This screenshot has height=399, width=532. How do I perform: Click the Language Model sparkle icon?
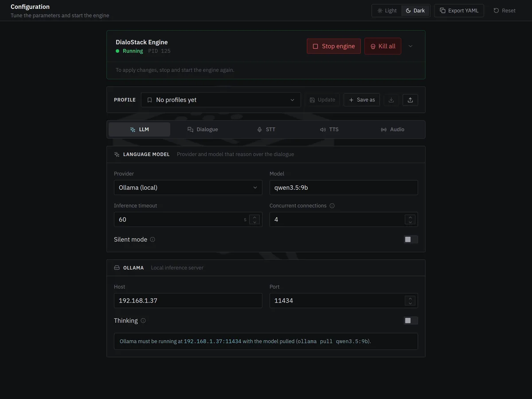click(117, 154)
